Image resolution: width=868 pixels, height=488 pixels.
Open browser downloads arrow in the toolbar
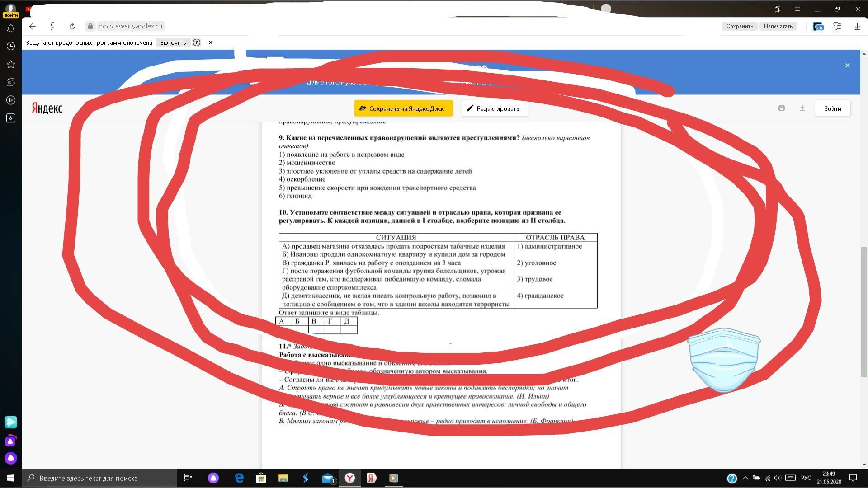click(857, 26)
